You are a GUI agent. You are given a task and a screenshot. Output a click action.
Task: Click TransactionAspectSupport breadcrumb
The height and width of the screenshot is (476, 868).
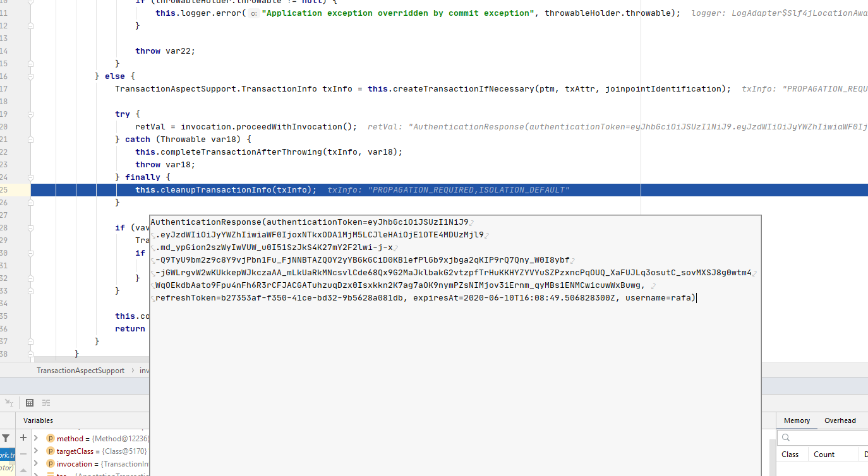[x=81, y=371]
